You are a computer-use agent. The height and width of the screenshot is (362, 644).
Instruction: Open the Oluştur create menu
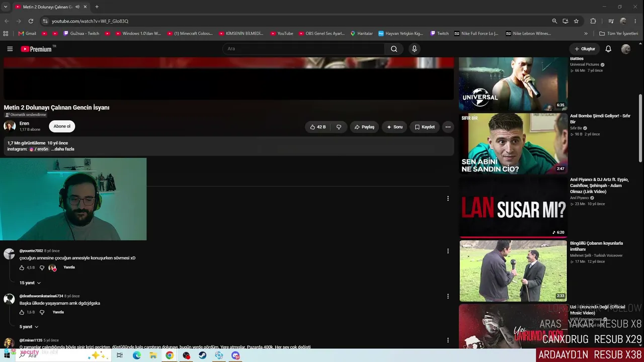(x=585, y=49)
